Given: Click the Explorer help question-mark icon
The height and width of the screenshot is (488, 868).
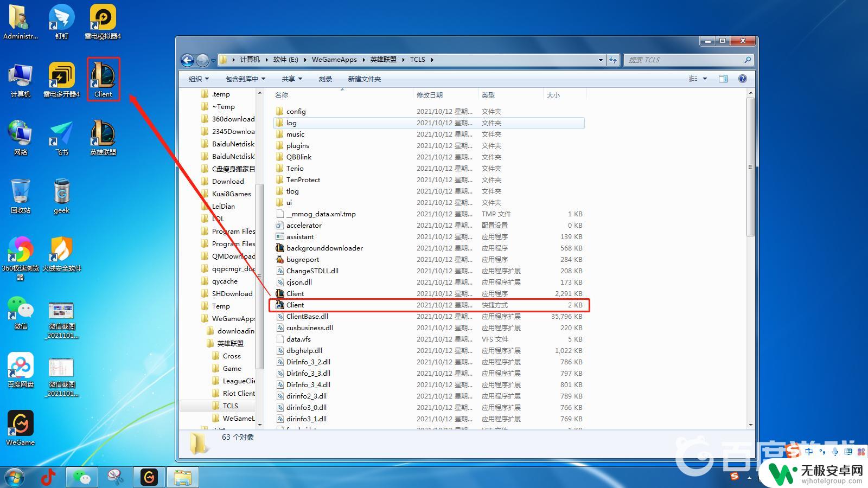Looking at the screenshot, I should [x=743, y=79].
